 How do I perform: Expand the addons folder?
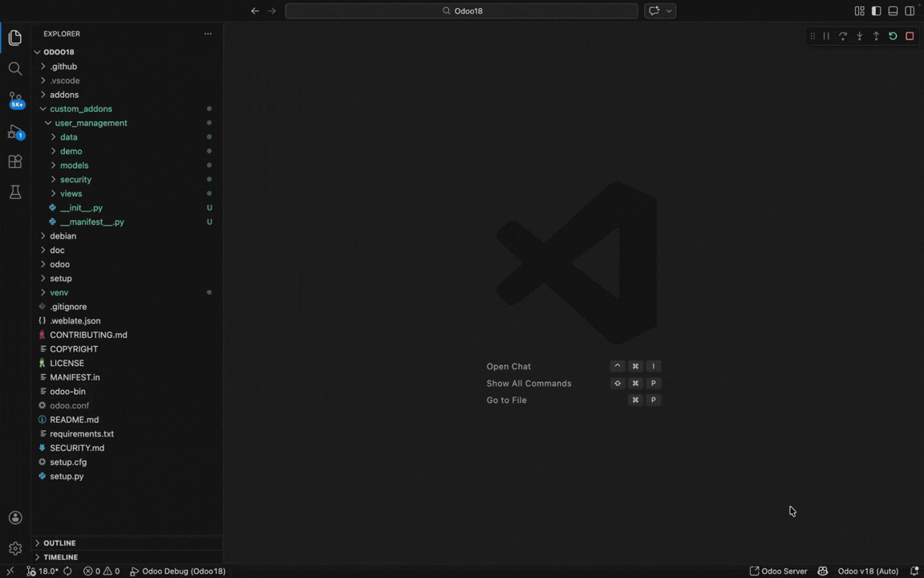coord(127,95)
